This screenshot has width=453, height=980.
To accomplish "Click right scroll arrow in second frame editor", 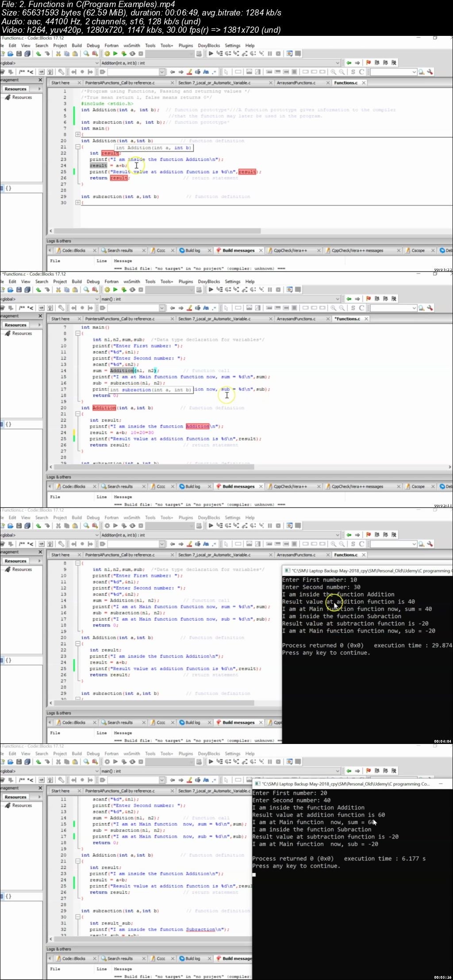I will pyautogui.click(x=450, y=467).
